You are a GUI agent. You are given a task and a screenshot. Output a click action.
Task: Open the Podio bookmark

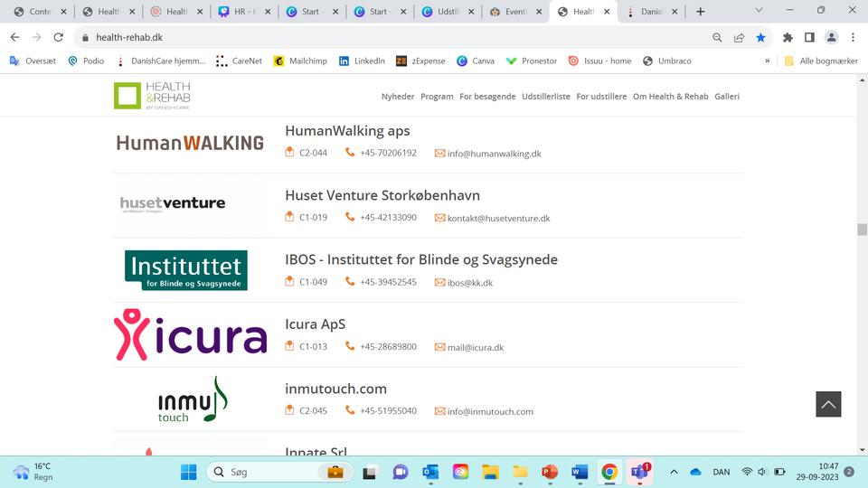(86, 61)
